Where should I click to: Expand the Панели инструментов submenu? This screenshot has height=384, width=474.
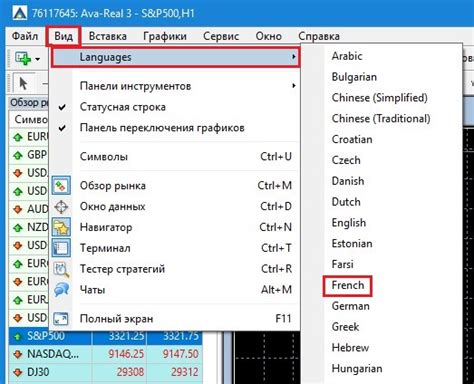[175, 86]
